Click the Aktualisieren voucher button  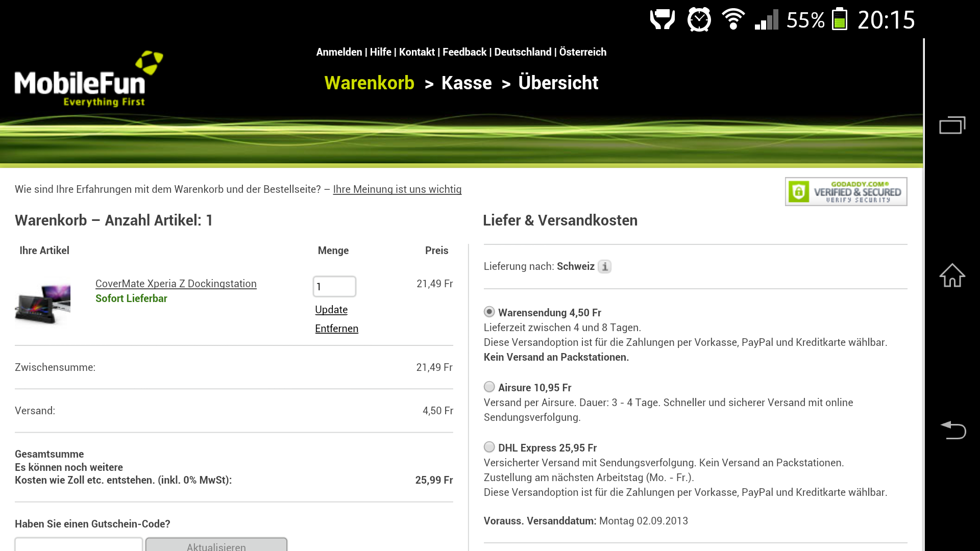pyautogui.click(x=216, y=544)
